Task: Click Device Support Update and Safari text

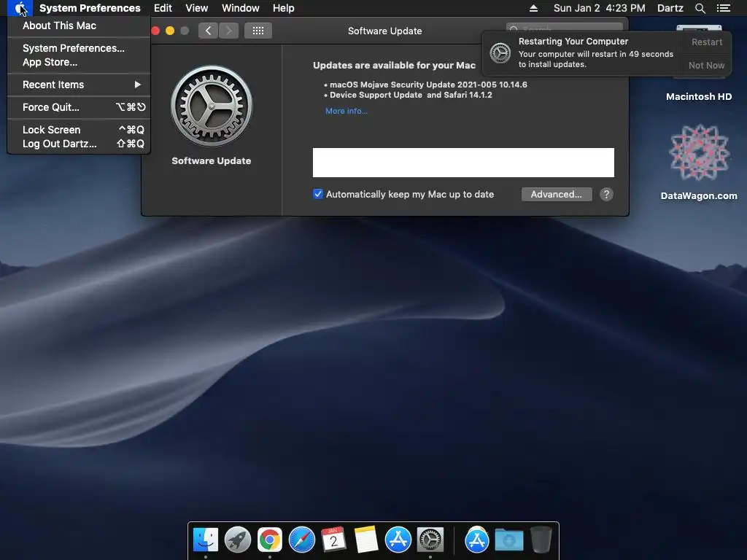Action: pyautogui.click(x=411, y=95)
